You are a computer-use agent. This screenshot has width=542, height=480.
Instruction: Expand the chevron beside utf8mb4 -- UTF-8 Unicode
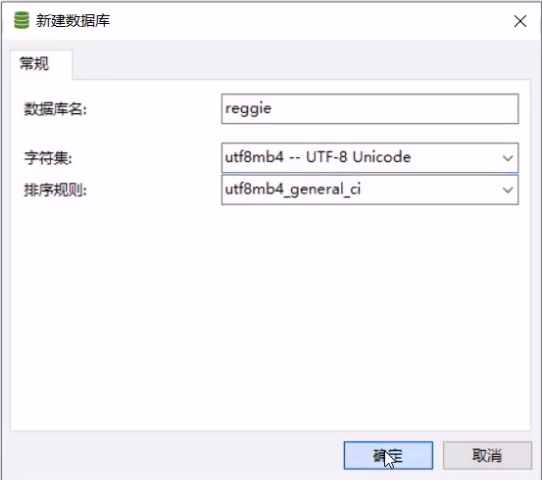(x=507, y=158)
